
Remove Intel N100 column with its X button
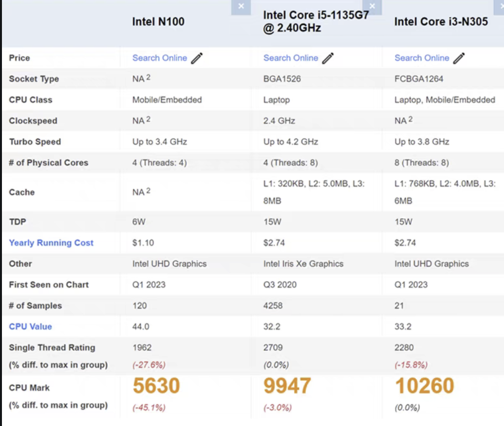[241, 7]
